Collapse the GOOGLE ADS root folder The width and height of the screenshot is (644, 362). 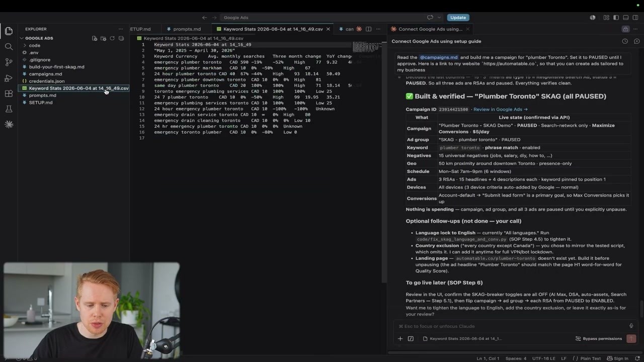pos(39,38)
